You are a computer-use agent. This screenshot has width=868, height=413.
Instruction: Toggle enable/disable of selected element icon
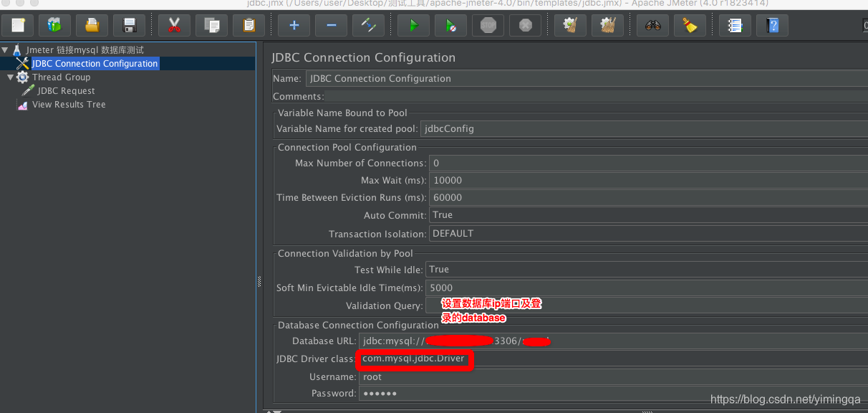click(x=368, y=25)
